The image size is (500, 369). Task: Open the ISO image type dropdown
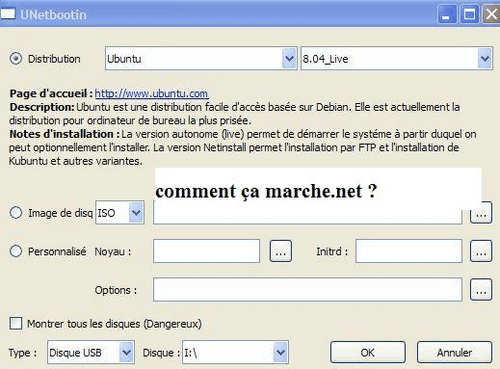120,212
